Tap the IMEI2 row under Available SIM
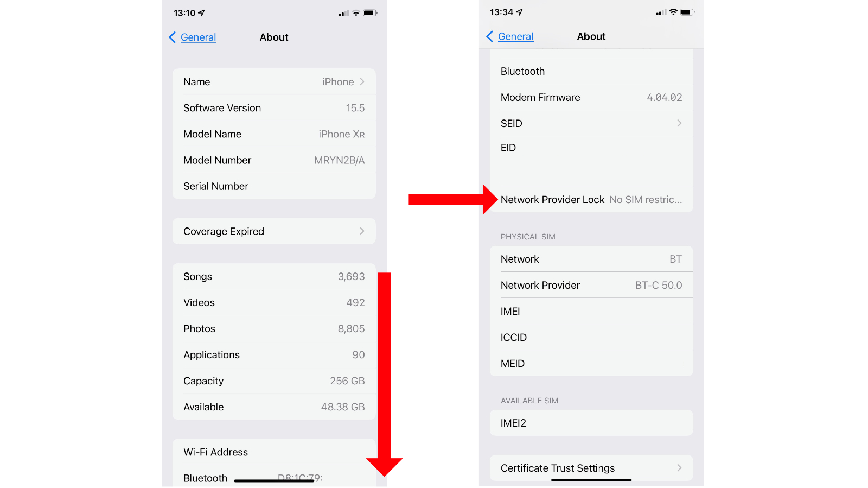This screenshot has height=488, width=868. [591, 423]
